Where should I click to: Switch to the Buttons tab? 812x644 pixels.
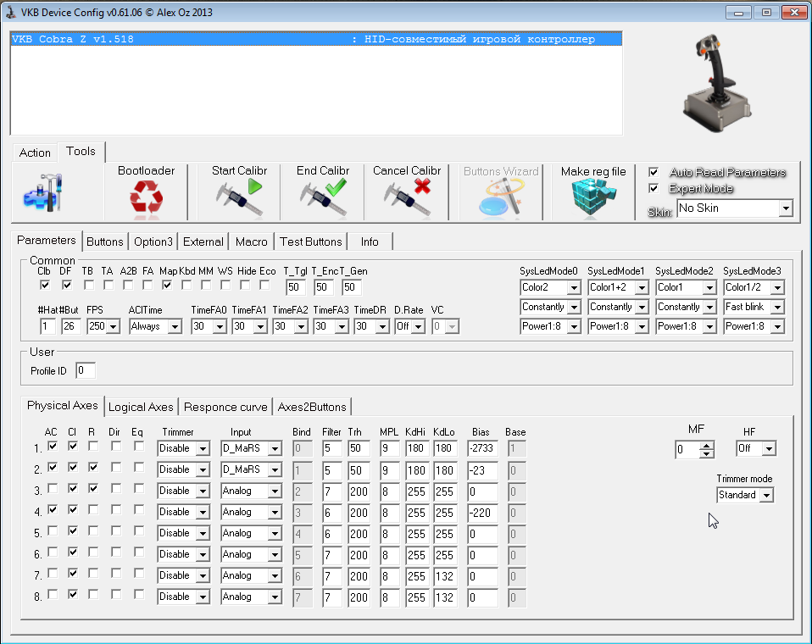tap(105, 241)
